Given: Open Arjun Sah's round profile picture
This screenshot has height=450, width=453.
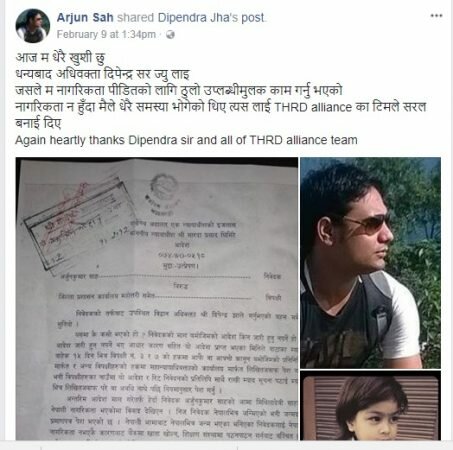Looking at the screenshot, I should click(x=33, y=26).
